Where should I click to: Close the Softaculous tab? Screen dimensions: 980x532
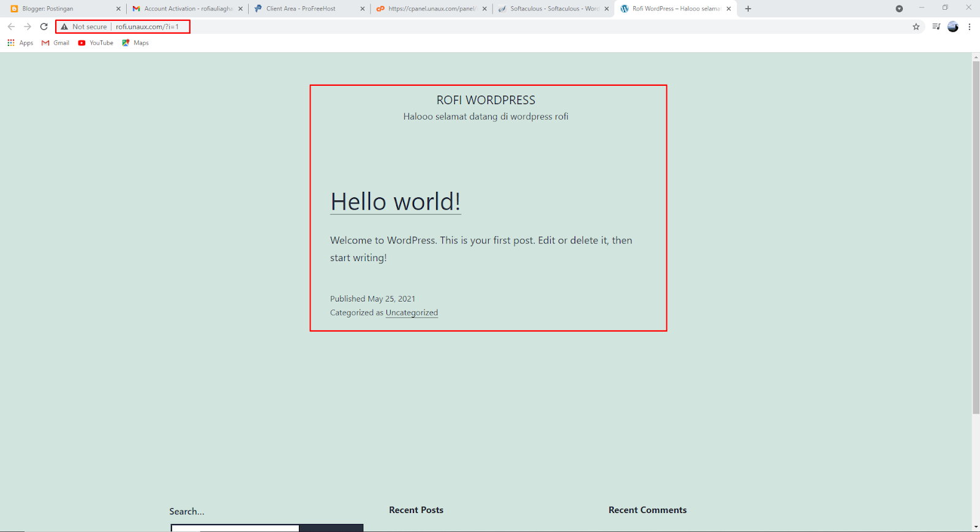606,9
